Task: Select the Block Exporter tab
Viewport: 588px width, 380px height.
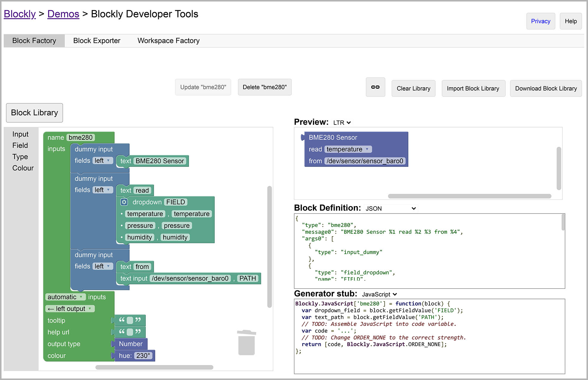Action: coord(97,40)
